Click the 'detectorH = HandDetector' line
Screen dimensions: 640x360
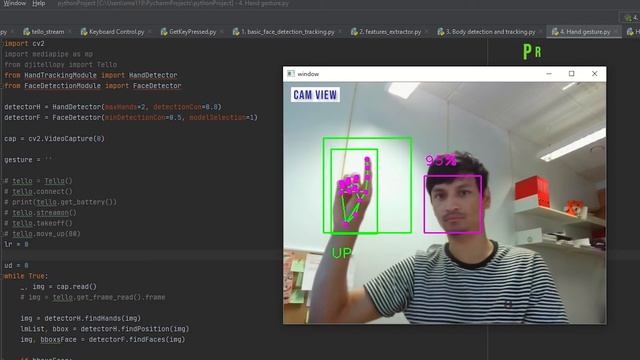[113, 107]
